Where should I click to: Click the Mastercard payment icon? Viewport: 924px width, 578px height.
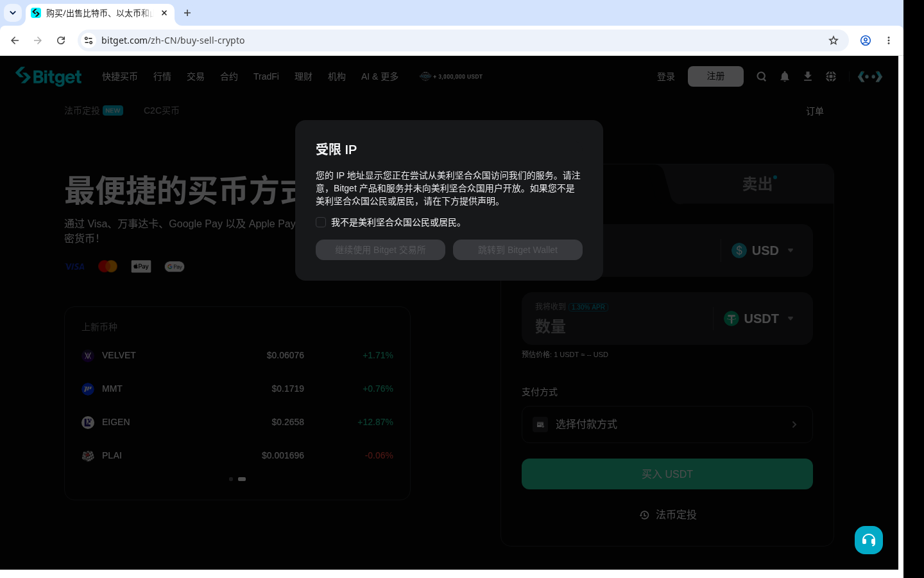108,267
